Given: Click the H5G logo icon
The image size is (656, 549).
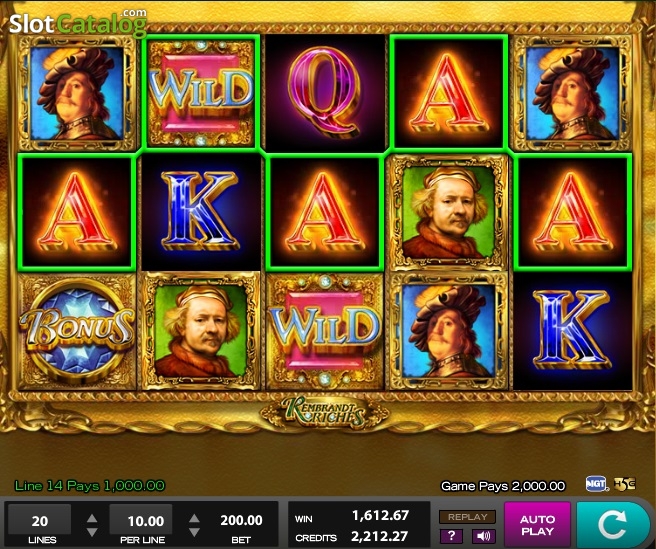Looking at the screenshot, I should coord(625,484).
